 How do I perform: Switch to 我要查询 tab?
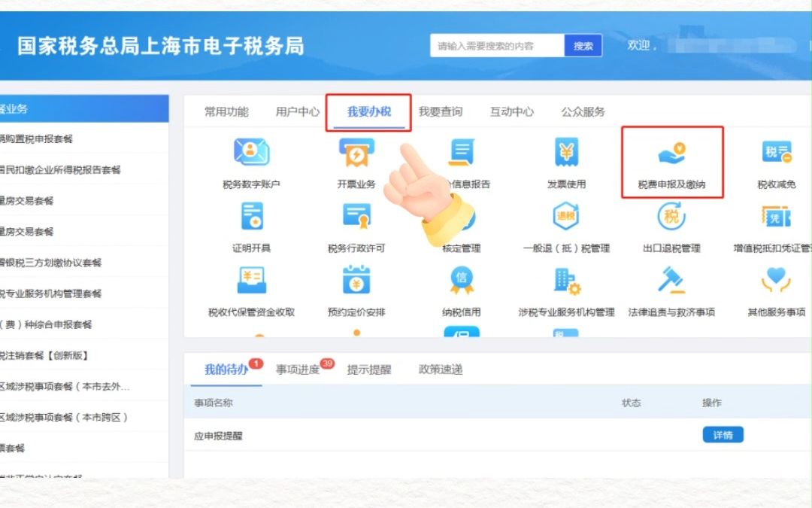pos(442,111)
